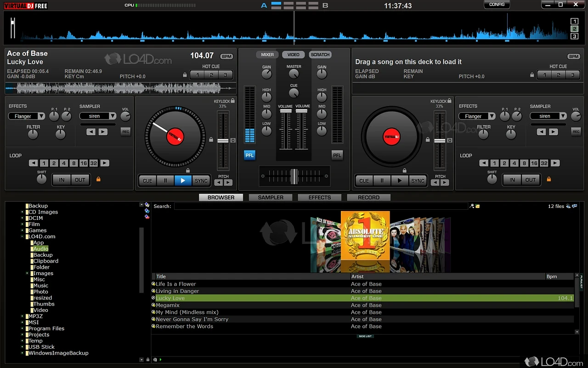The image size is (588, 368).
Task: Click the left pitch slider zero reset button
Action: pyautogui.click(x=233, y=140)
